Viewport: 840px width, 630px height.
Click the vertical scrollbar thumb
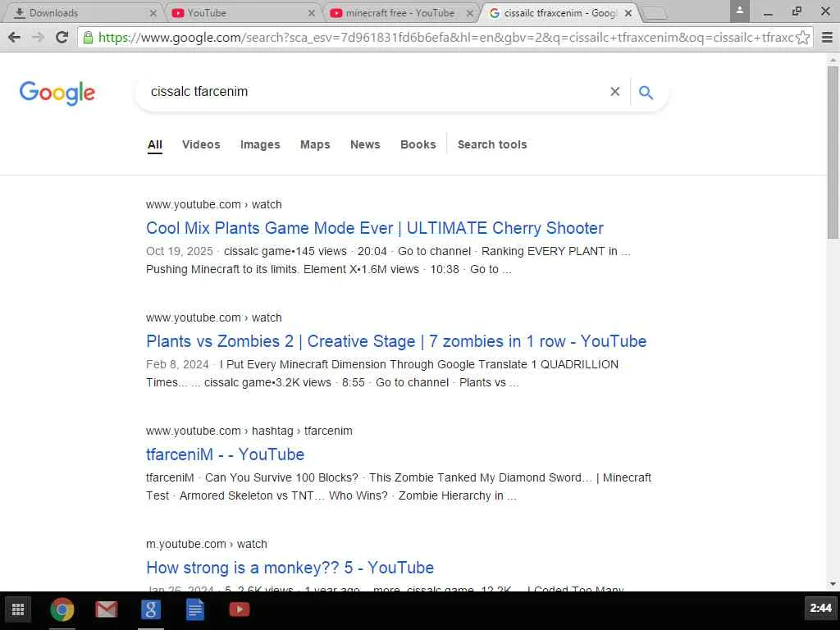click(833, 153)
